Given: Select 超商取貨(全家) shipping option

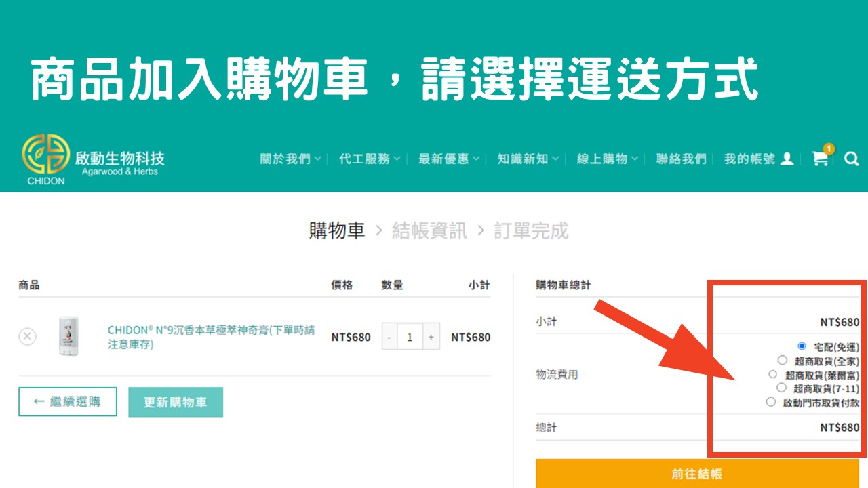Looking at the screenshot, I should (783, 361).
